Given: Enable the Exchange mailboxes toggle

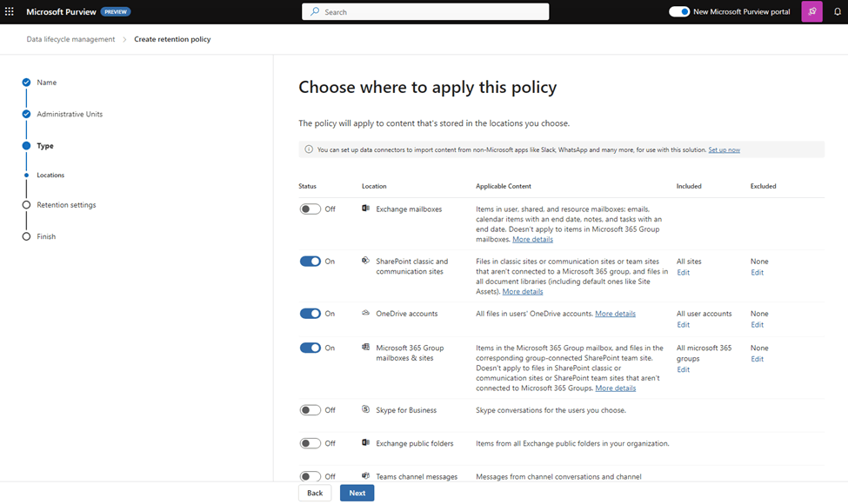Looking at the screenshot, I should (310, 209).
